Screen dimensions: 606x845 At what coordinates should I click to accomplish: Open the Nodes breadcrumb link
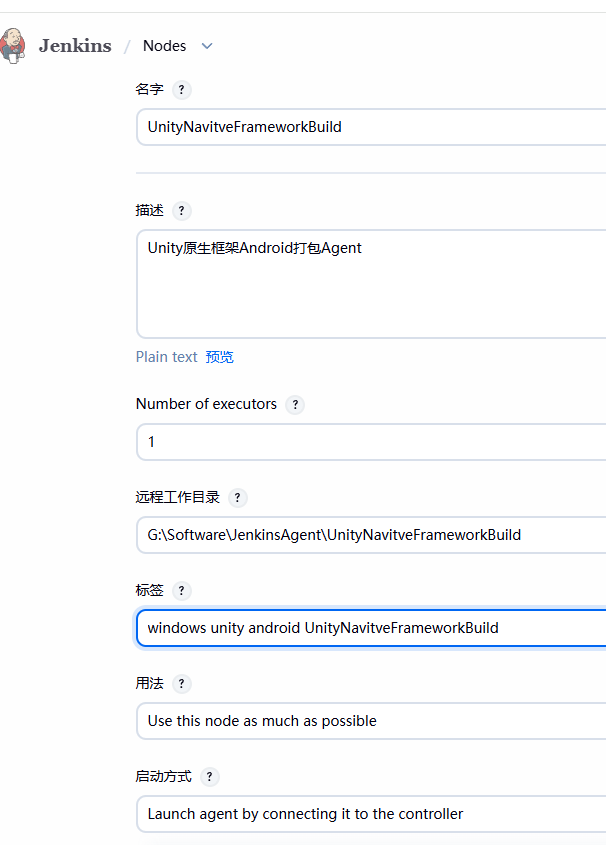point(164,46)
